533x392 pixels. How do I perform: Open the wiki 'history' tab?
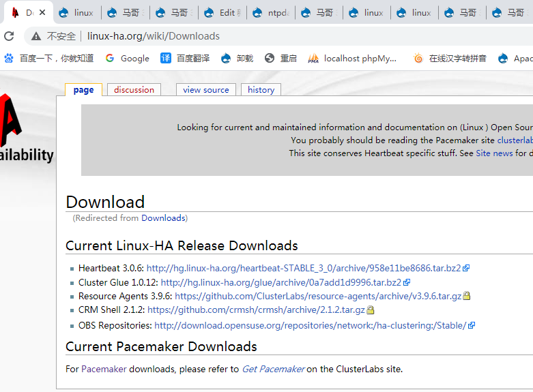(261, 90)
